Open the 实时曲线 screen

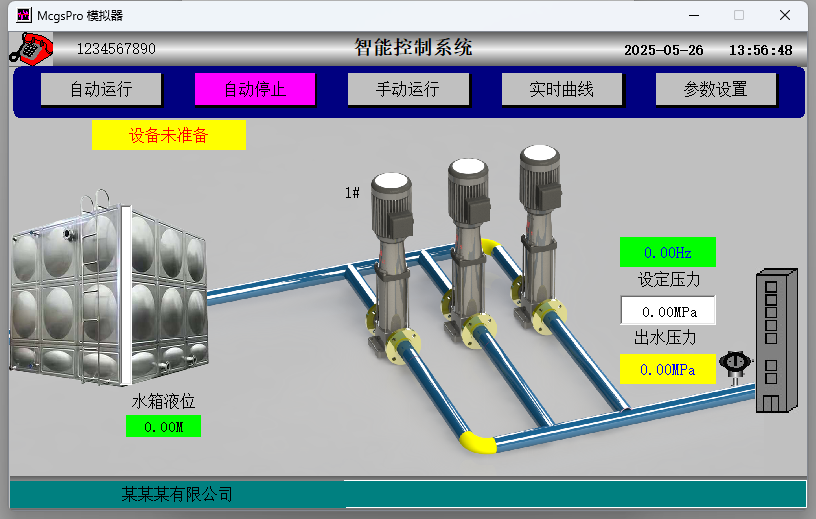[x=562, y=89]
